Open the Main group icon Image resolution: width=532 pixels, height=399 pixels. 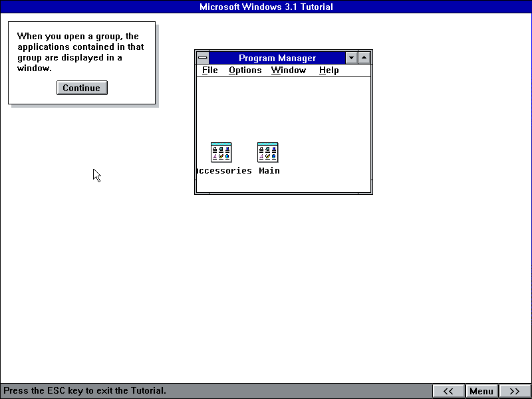[x=268, y=152]
